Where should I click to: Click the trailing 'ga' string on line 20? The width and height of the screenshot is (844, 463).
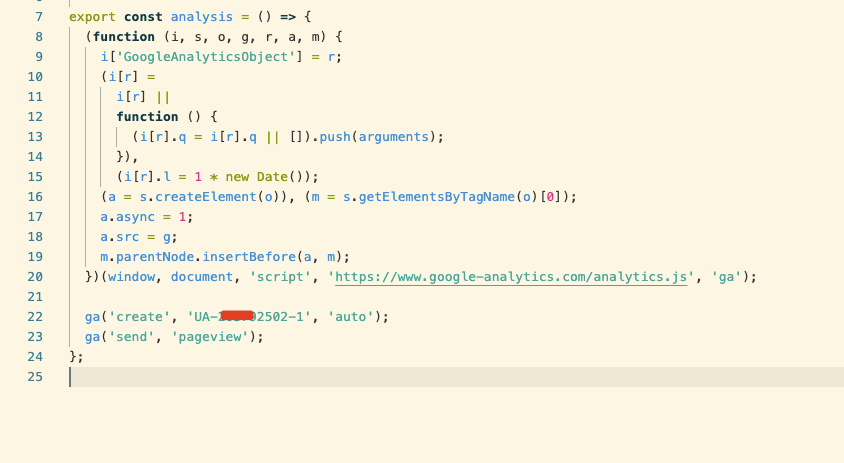(726, 277)
